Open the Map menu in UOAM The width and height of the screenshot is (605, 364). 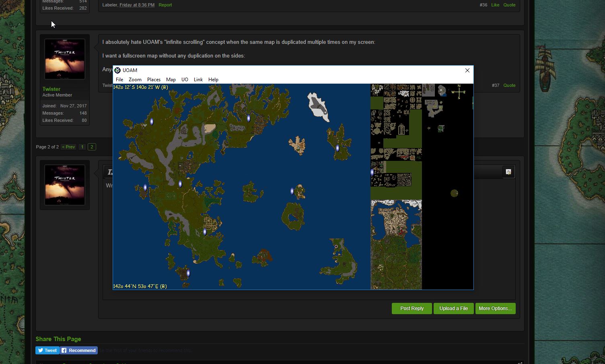coord(171,80)
